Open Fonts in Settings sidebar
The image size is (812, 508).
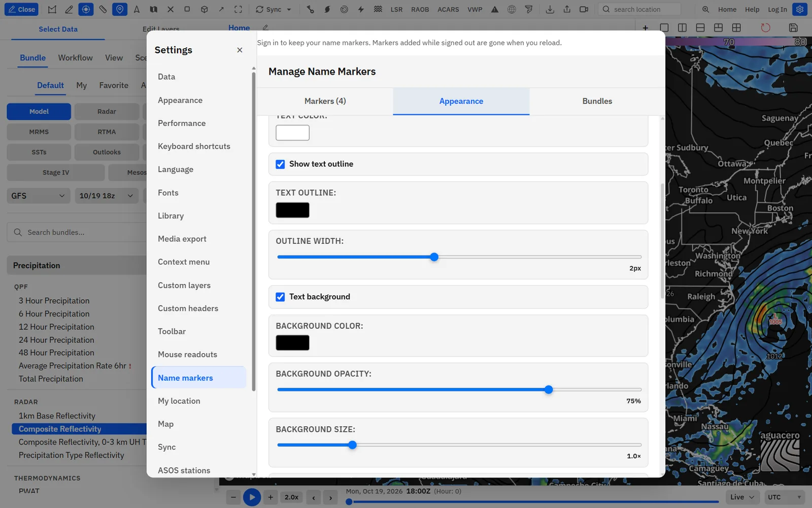click(x=168, y=193)
